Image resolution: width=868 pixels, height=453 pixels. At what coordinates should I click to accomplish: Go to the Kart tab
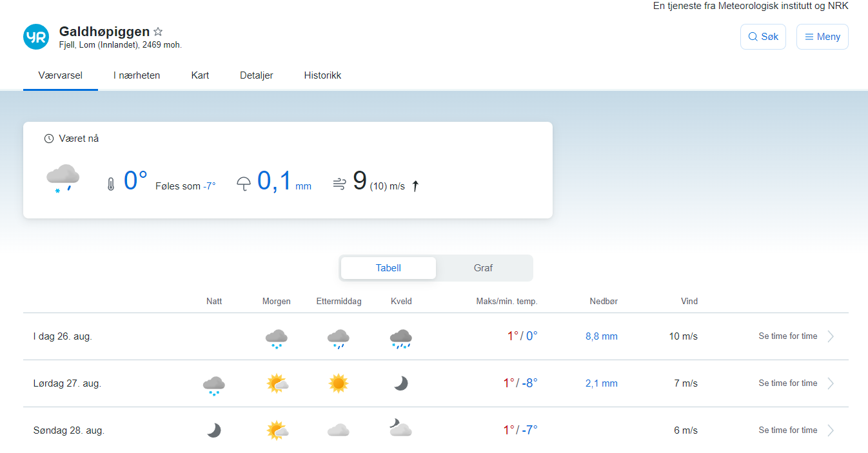click(200, 75)
